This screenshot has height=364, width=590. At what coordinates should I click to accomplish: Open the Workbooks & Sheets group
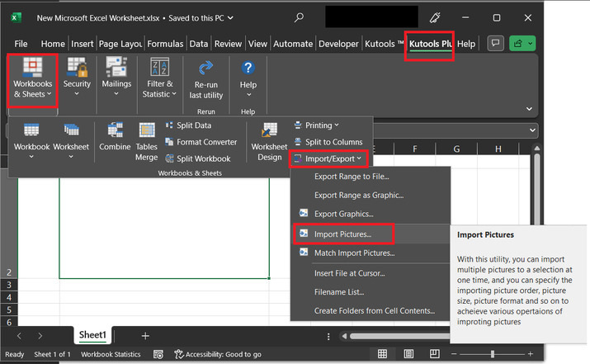(33, 79)
